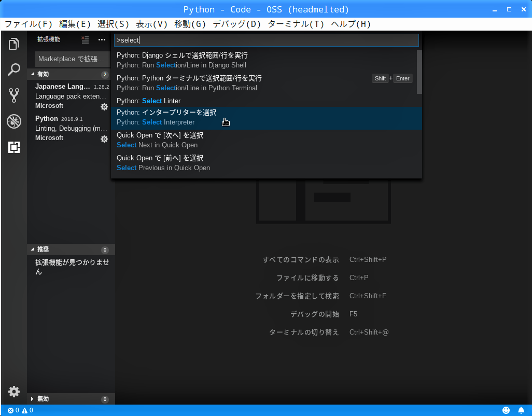532x416 pixels.
Task: Choose Python: Select Linter command
Action: pos(267,101)
